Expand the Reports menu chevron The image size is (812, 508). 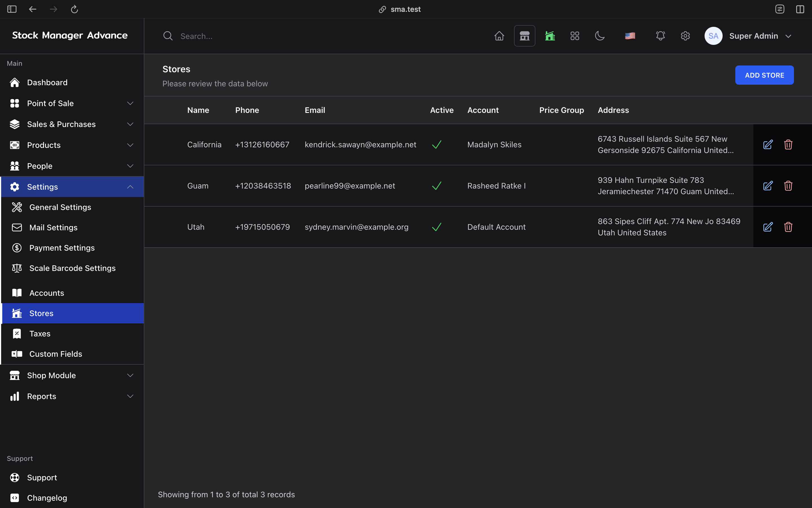pos(130,397)
